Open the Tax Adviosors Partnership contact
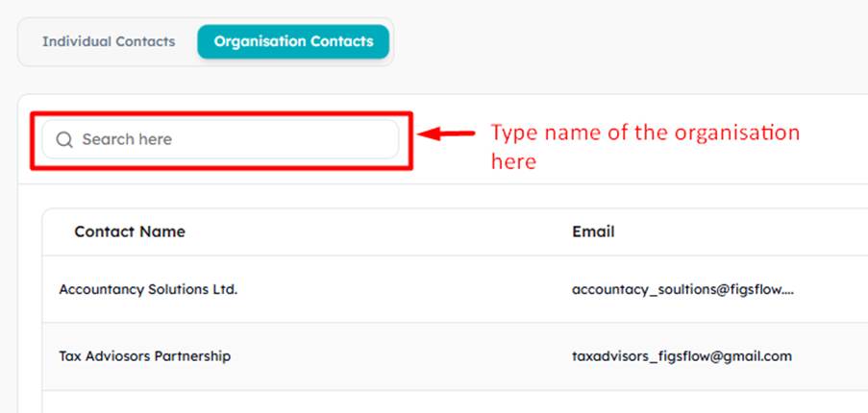This screenshot has height=413, width=868. pyautogui.click(x=144, y=356)
